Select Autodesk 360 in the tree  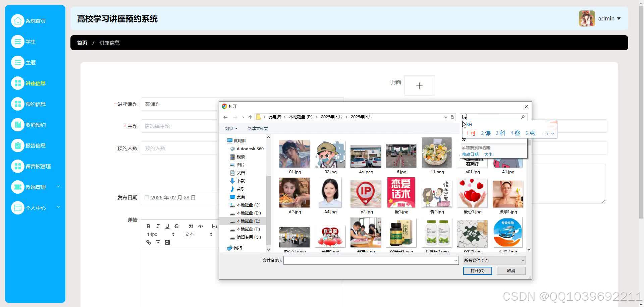(x=247, y=148)
